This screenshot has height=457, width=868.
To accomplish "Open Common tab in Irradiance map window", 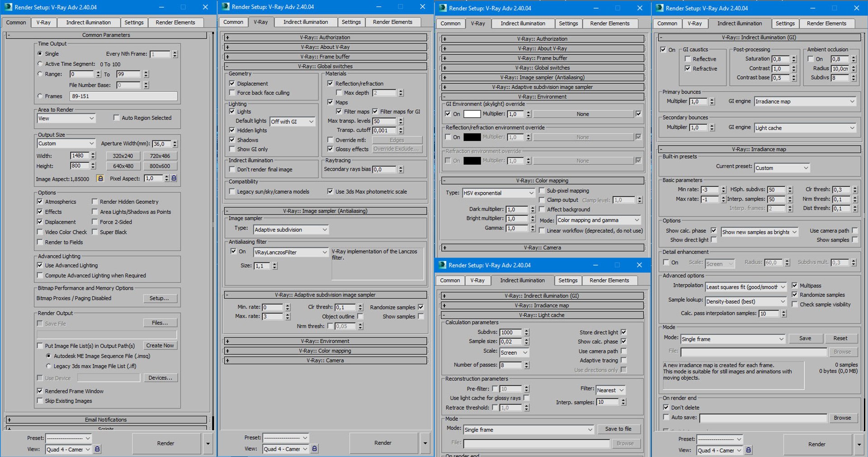I will tap(667, 24).
